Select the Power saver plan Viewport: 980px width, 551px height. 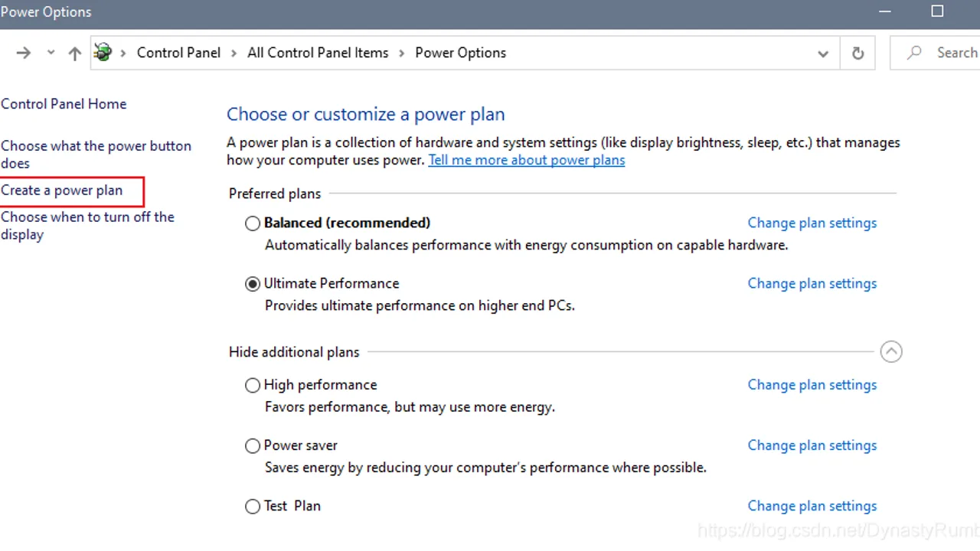[x=253, y=446]
